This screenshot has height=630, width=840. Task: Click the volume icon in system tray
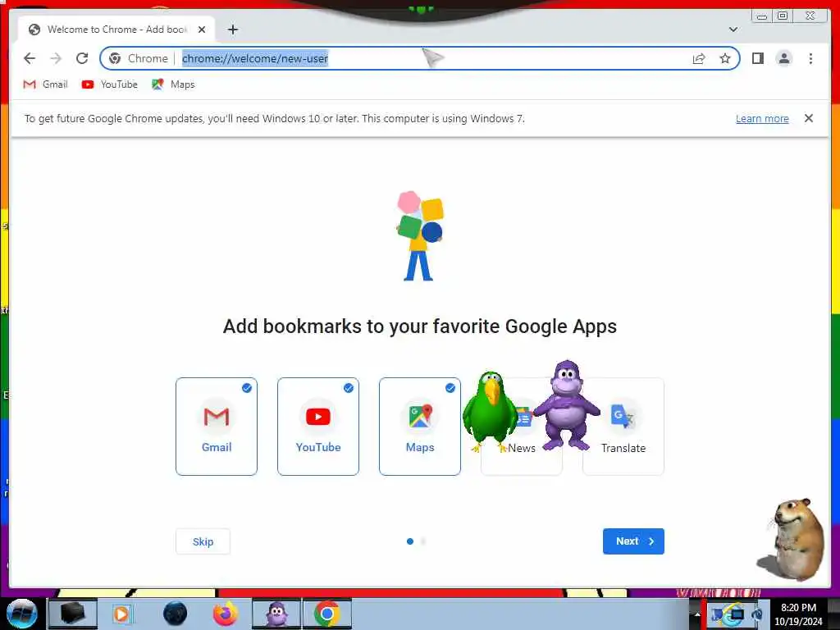coord(757,614)
